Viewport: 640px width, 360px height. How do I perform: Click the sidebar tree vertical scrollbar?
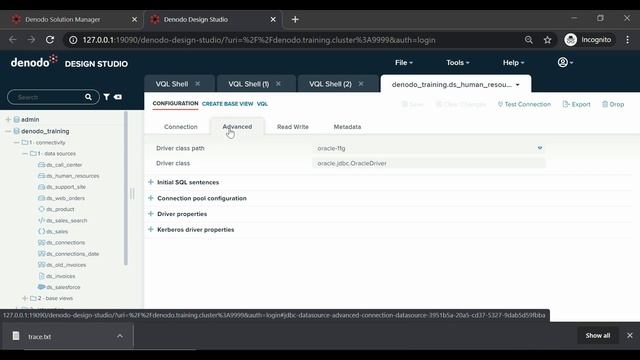126,188
